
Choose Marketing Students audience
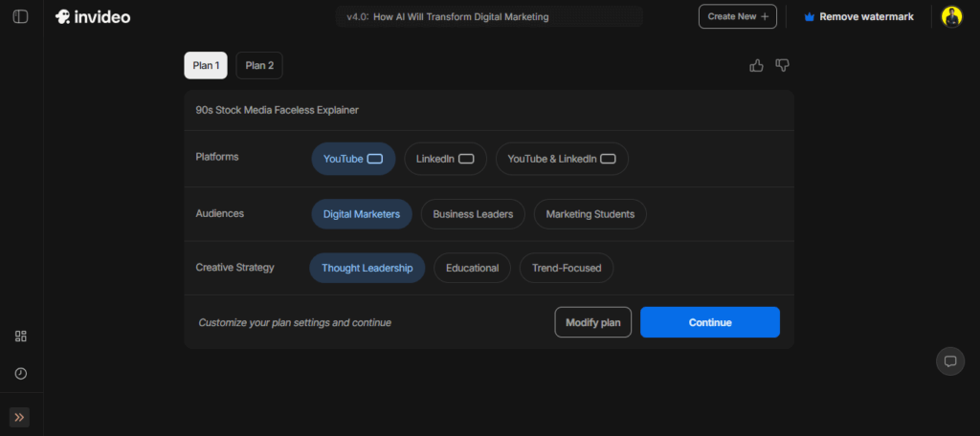point(590,214)
